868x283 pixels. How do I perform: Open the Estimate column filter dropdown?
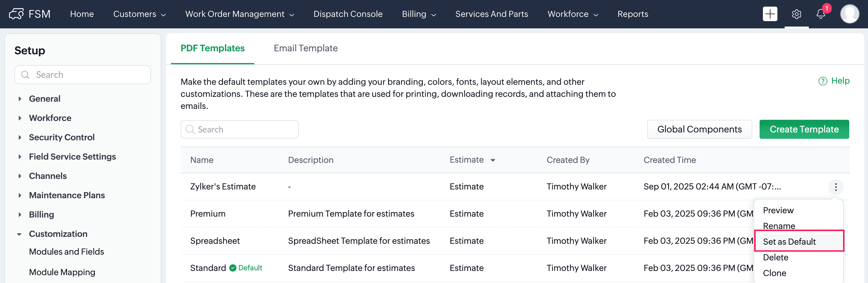click(x=493, y=160)
